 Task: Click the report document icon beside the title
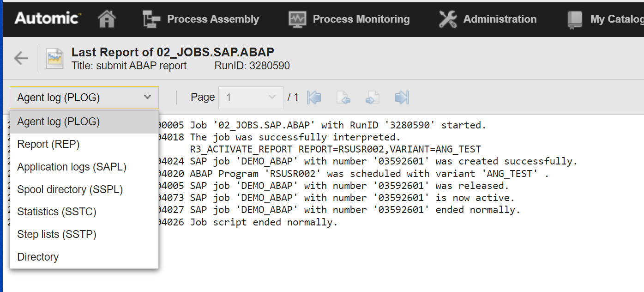(x=54, y=57)
